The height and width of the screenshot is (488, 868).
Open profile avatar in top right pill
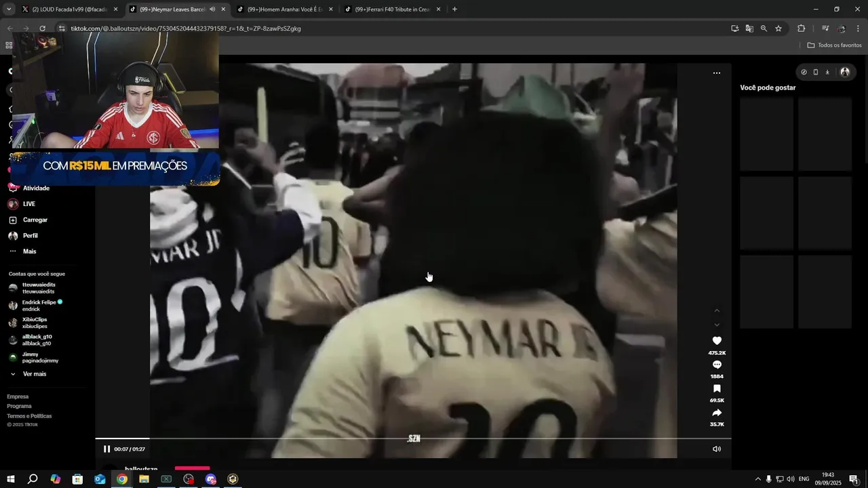(x=845, y=72)
